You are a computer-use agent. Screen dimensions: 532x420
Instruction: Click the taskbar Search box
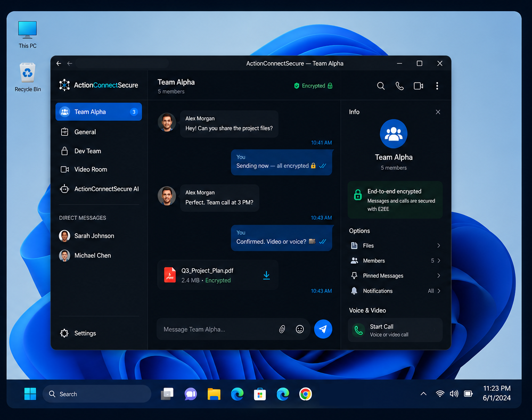(x=97, y=394)
